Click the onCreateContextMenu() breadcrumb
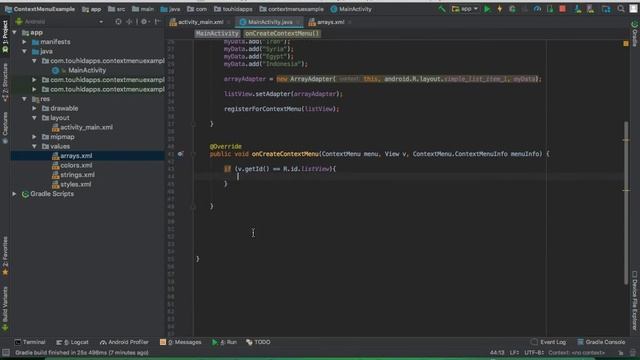The width and height of the screenshot is (640, 360). [x=282, y=33]
